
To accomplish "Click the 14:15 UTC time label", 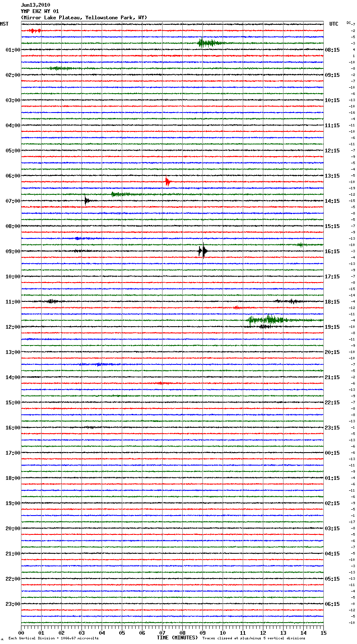I will (332, 201).
